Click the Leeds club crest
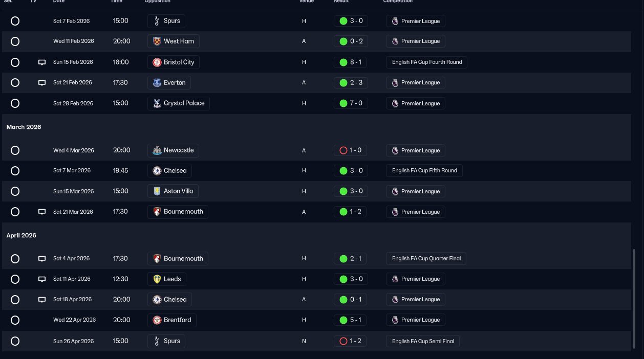Image resolution: width=644 pixels, height=359 pixels. [x=157, y=279]
